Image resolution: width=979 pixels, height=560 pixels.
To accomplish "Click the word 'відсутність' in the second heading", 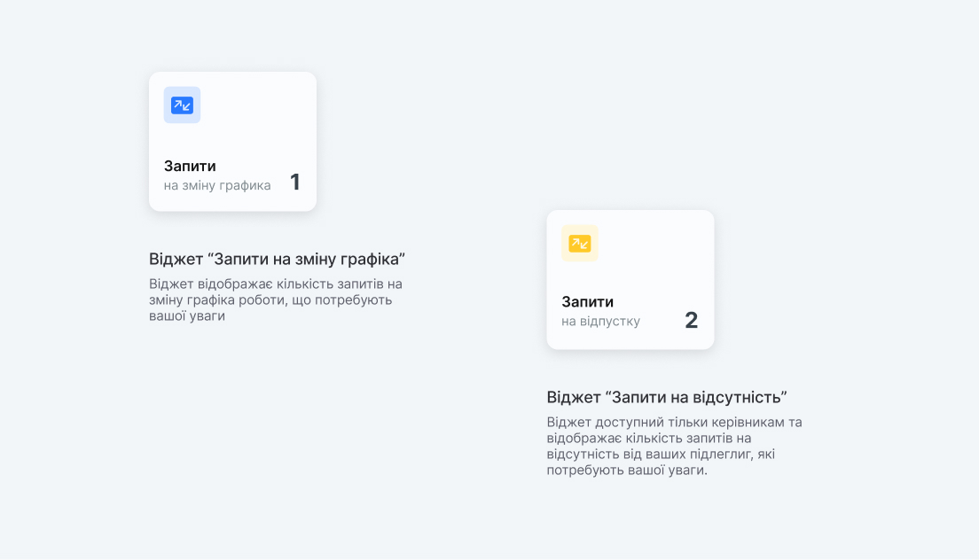I will (740, 397).
